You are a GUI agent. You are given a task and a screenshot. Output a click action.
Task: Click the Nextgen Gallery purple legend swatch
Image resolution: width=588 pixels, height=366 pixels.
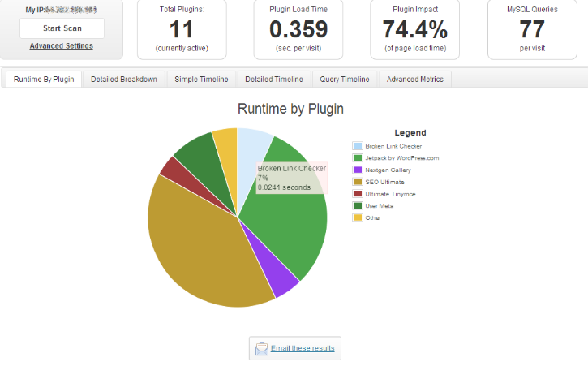click(x=357, y=170)
